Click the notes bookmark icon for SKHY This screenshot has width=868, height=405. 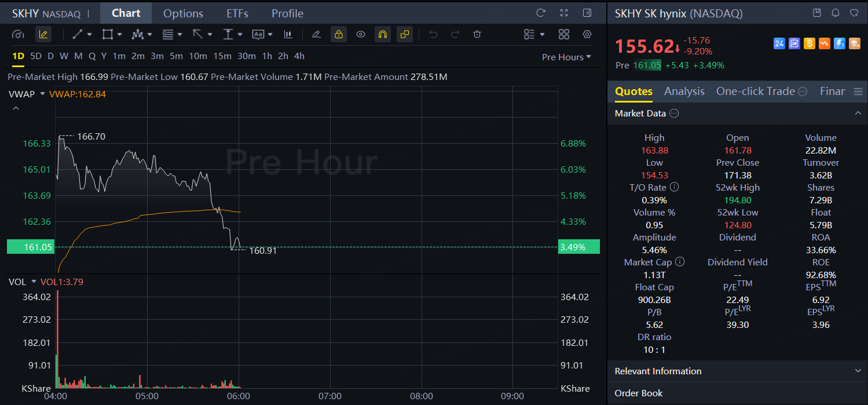(817, 13)
